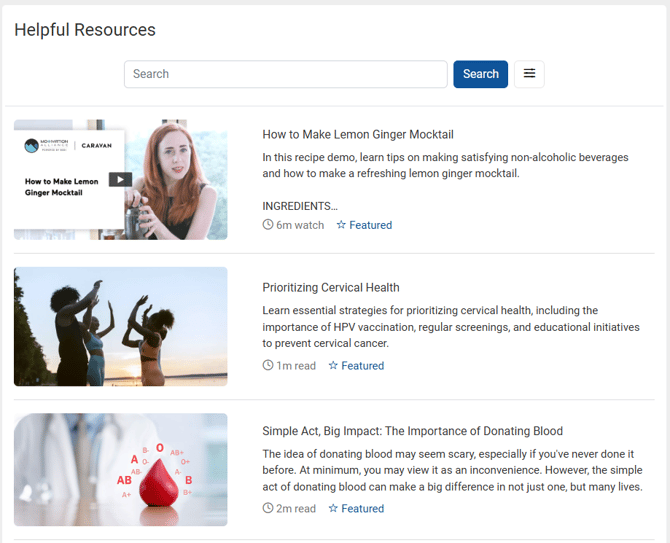Click the hamburger menu icon beside Search
Image resolution: width=670 pixels, height=543 pixels.
click(x=529, y=74)
